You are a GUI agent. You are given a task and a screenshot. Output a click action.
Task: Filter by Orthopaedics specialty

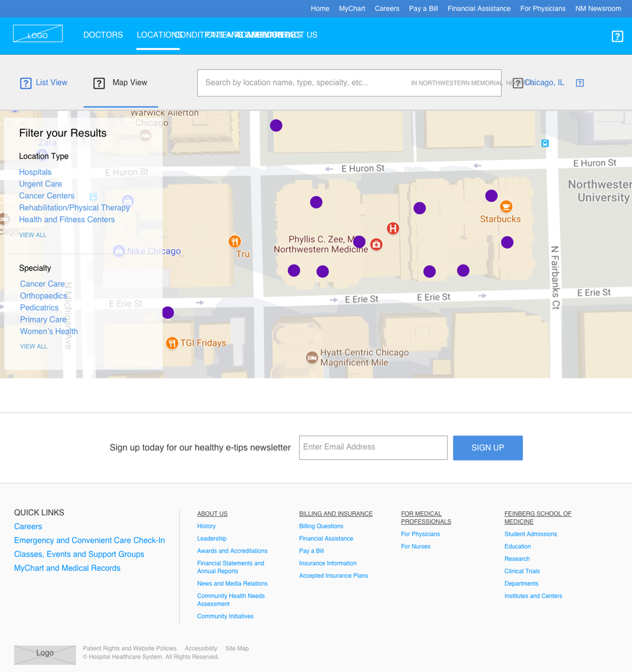44,296
